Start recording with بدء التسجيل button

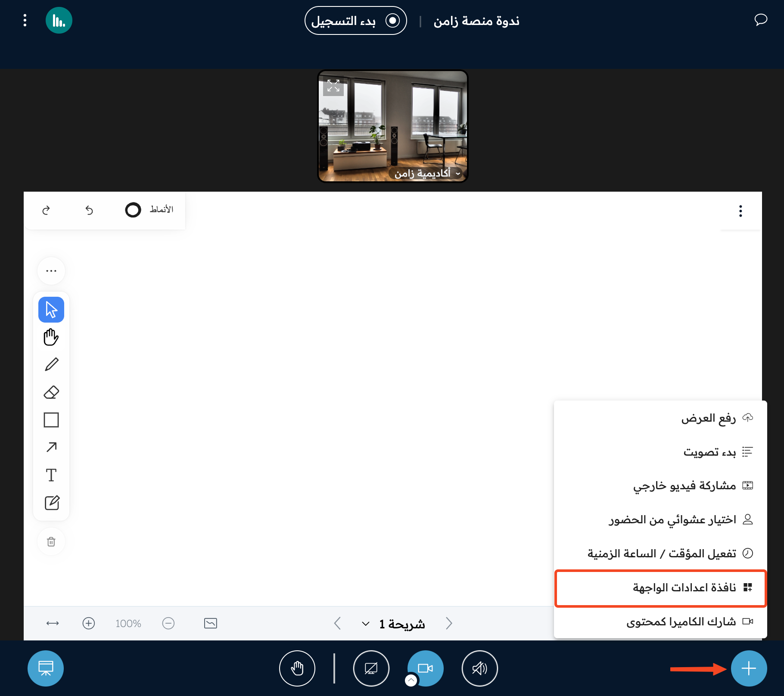356,20
